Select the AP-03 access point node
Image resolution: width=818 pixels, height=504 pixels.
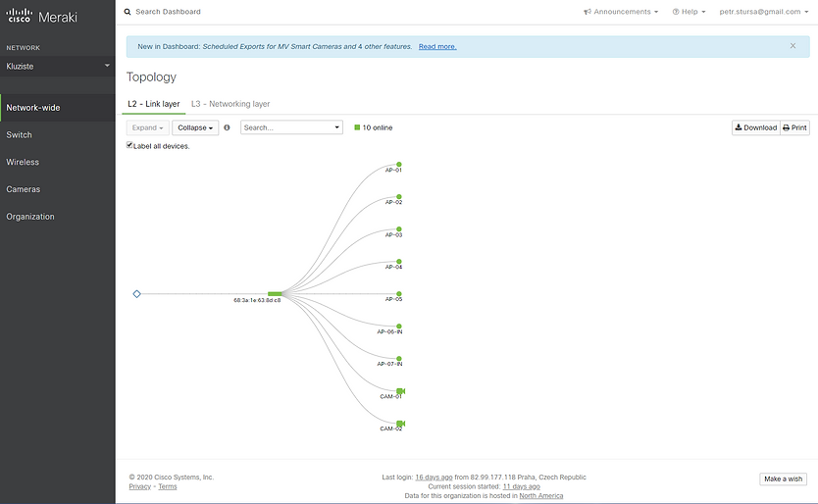click(x=399, y=229)
